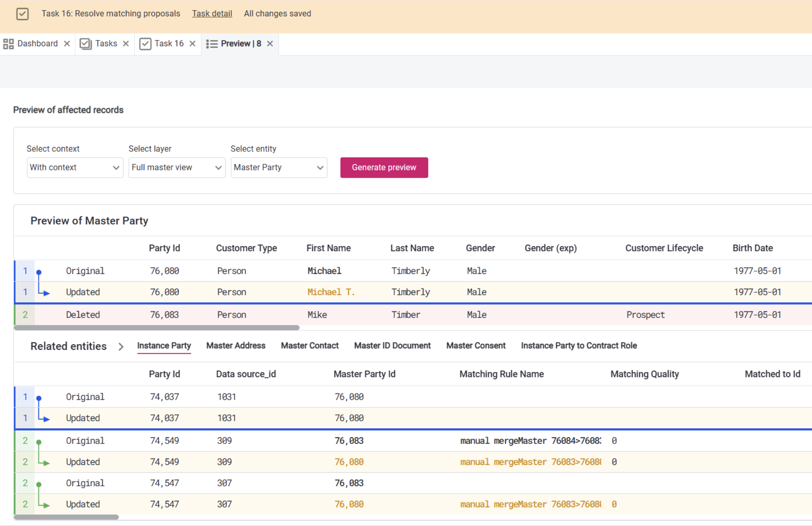Open the Task detail link
The image size is (812, 526).
coord(212,14)
